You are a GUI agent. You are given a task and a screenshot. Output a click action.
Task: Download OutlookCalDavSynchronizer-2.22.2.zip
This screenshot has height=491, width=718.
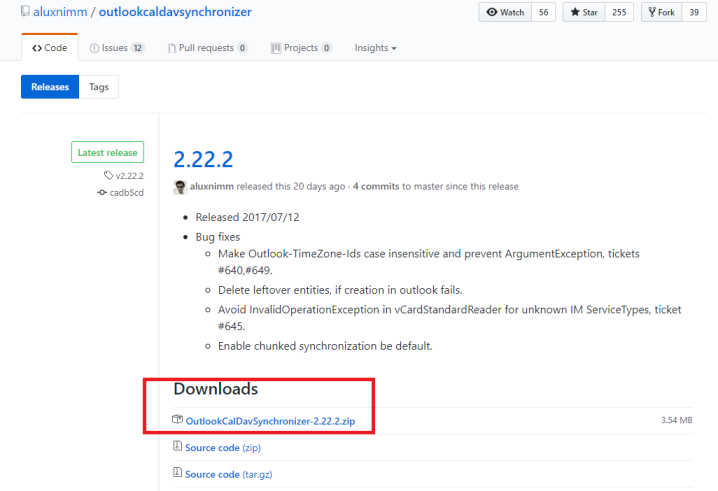point(270,421)
